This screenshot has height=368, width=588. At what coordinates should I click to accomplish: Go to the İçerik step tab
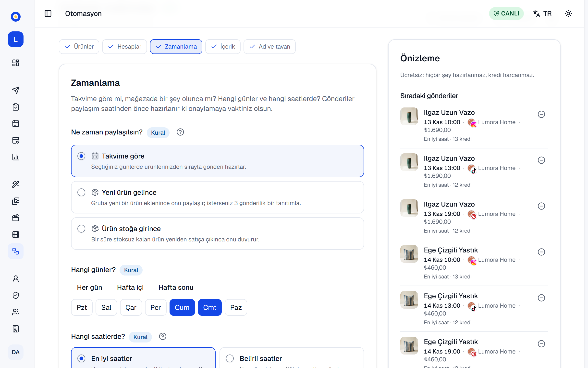[x=223, y=47]
